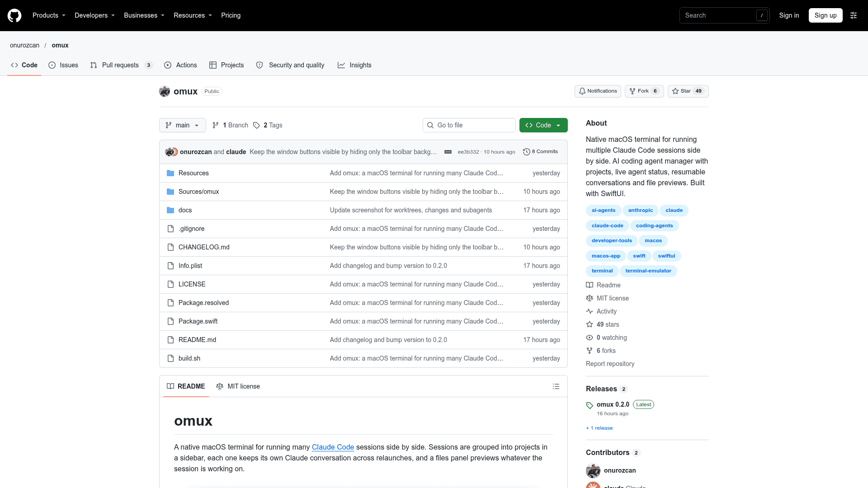
Task: Fork the omux repository
Action: 644,91
